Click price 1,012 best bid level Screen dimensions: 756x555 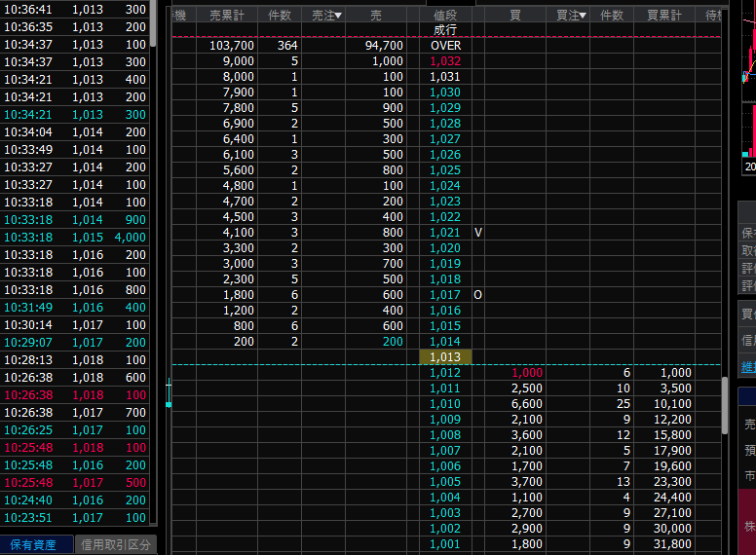[x=445, y=372]
